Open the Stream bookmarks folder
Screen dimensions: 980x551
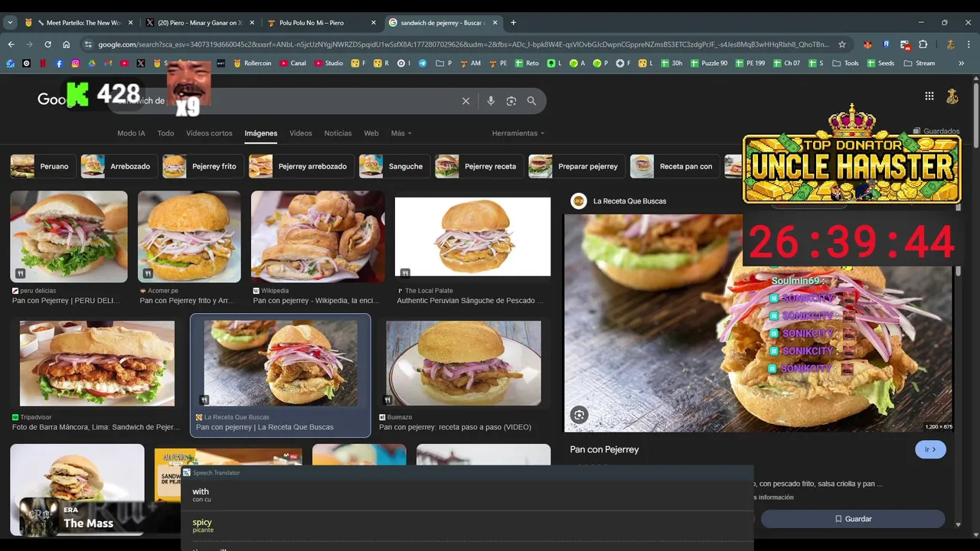[920, 64]
